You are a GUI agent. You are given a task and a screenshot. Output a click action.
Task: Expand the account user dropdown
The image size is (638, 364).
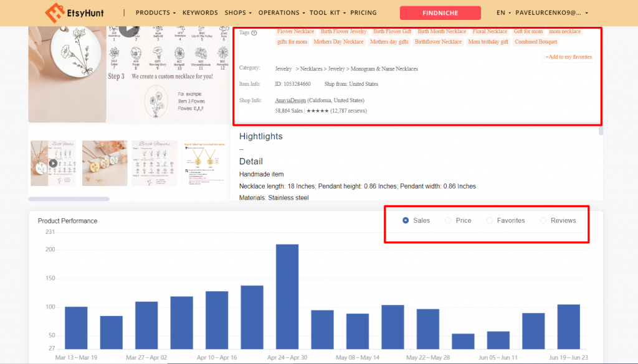[552, 12]
